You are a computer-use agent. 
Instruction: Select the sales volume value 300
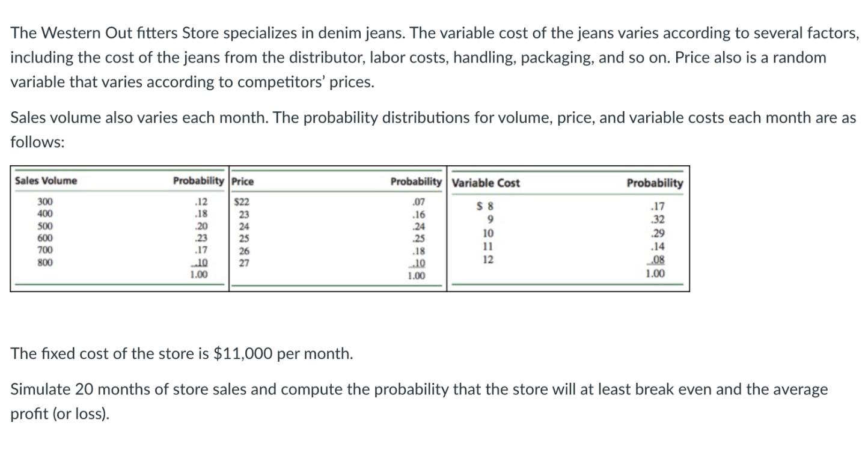[45, 203]
